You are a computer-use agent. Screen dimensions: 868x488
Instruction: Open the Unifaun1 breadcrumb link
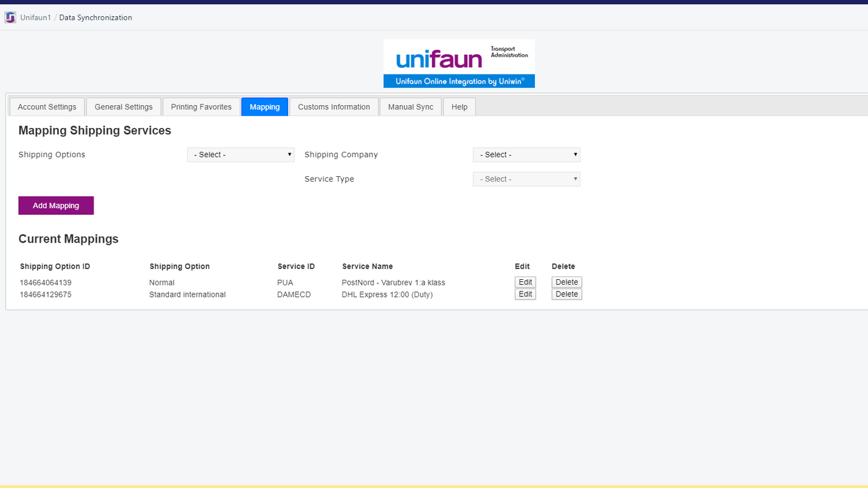(35, 18)
